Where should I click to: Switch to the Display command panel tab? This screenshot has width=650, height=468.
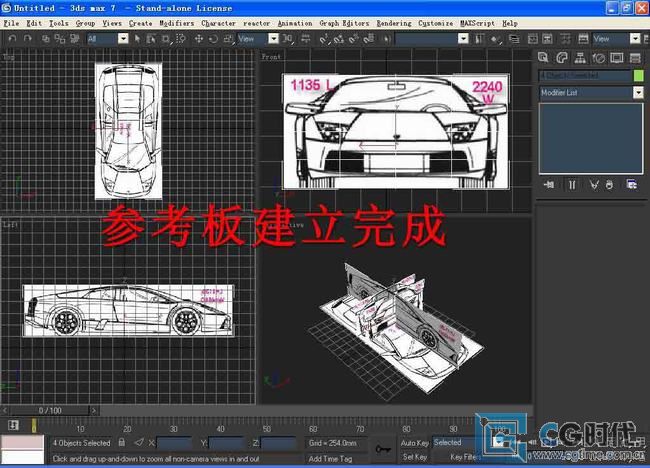coord(617,58)
